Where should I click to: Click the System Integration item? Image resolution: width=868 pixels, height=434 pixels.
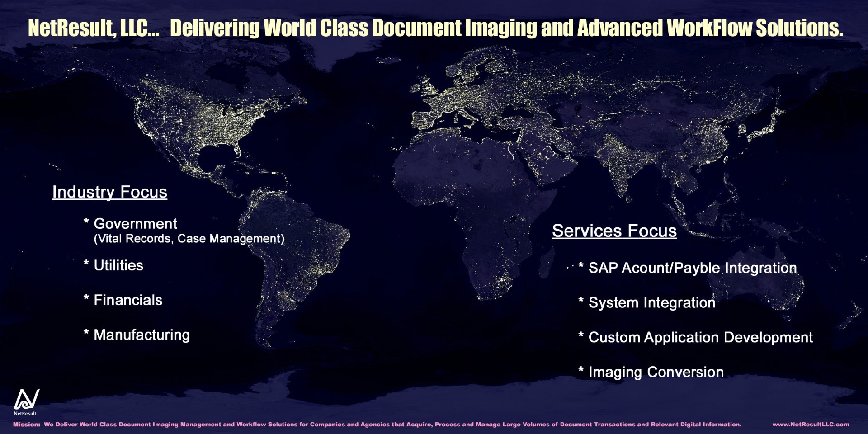pyautogui.click(x=652, y=303)
